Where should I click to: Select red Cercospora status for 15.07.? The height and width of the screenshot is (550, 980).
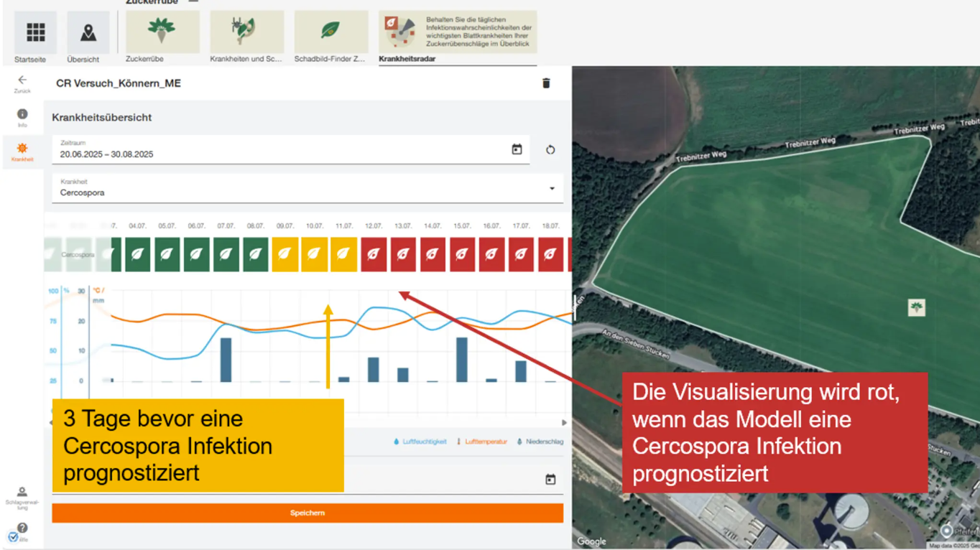[x=462, y=254]
